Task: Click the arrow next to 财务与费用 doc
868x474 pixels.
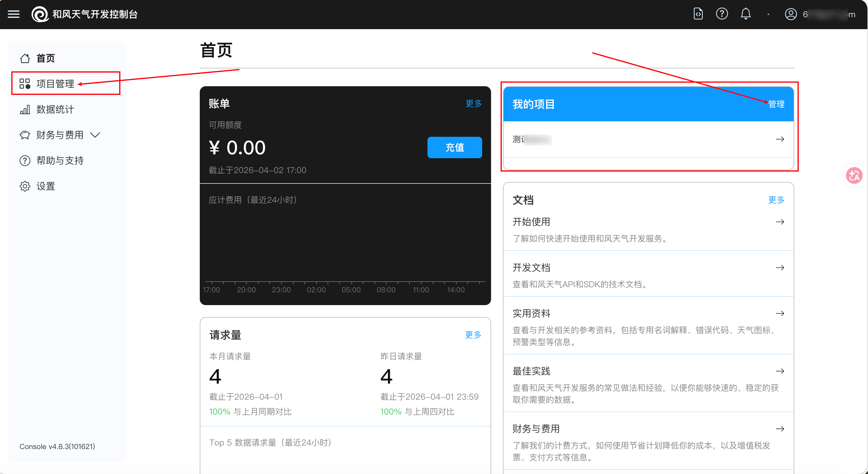Action: tap(780, 429)
